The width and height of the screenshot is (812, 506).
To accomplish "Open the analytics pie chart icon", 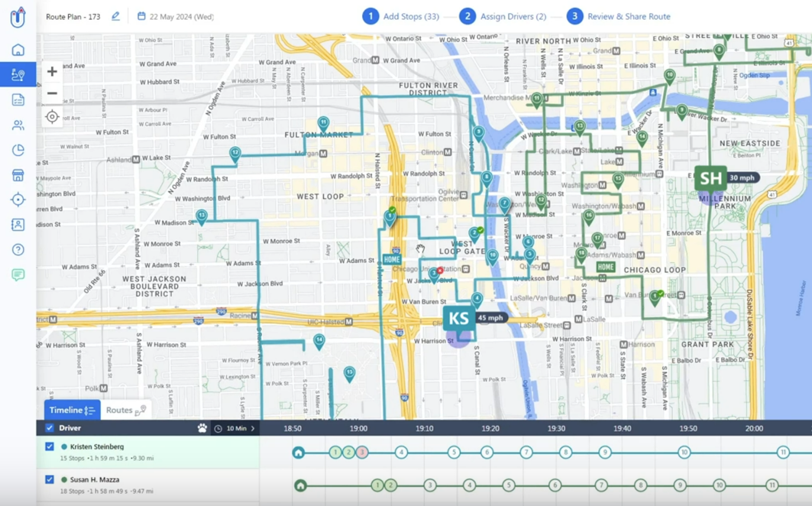I will point(18,150).
